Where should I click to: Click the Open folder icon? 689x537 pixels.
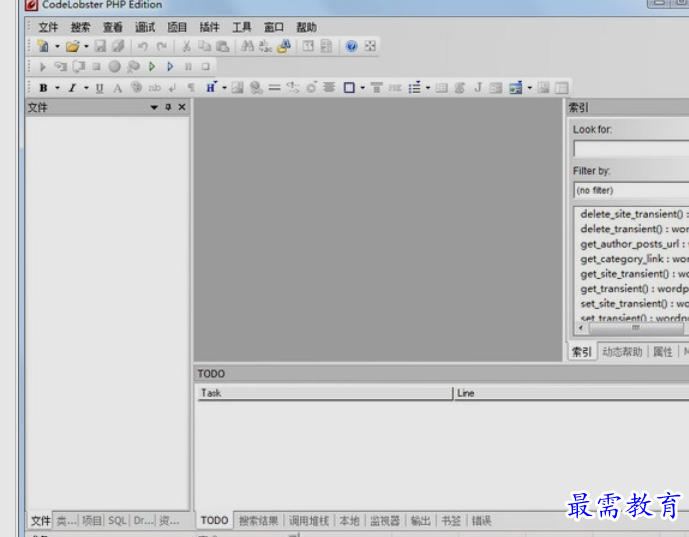tap(73, 46)
